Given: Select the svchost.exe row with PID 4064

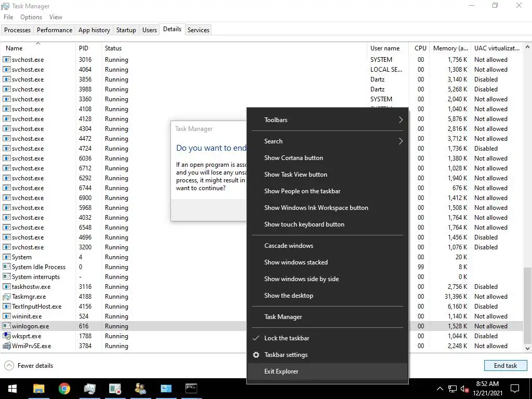Looking at the screenshot, I should [262, 69].
